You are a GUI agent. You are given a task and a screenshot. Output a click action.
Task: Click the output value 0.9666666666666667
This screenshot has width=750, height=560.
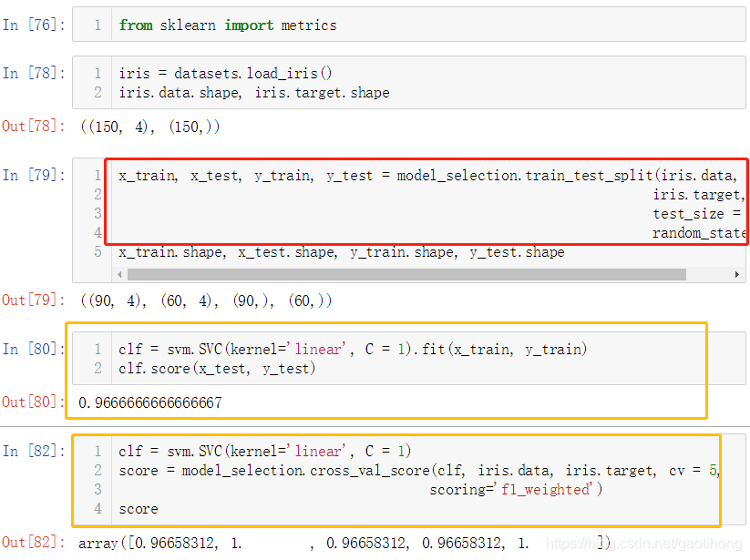150,402
